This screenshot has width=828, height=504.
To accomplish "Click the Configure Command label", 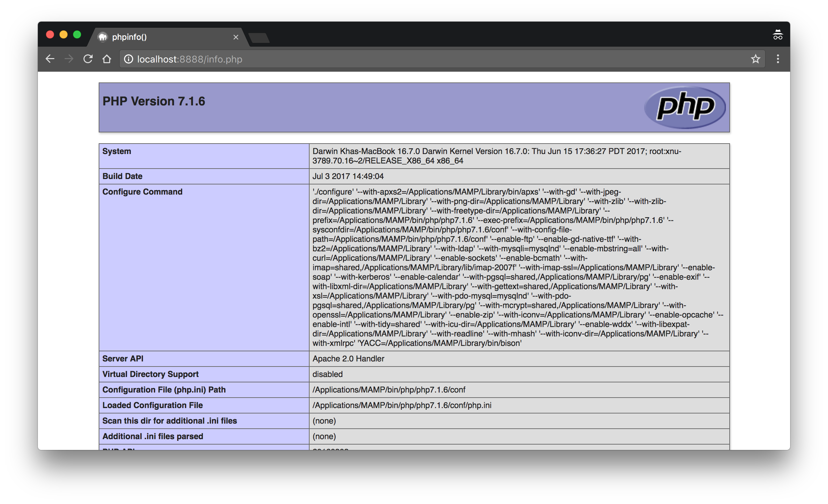I will pyautogui.click(x=142, y=192).
